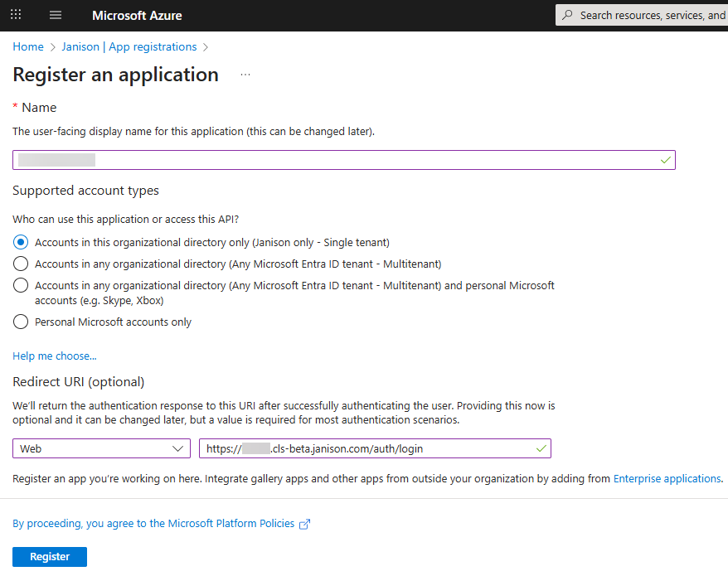Select Multitenant and personal Microsoft accounts option
The image size is (728, 576).
21,285
